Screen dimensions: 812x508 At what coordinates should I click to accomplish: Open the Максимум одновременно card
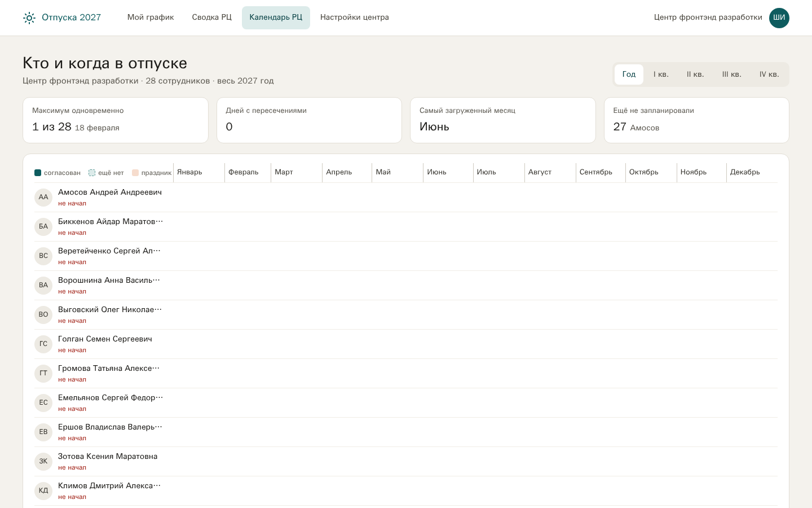coord(116,120)
